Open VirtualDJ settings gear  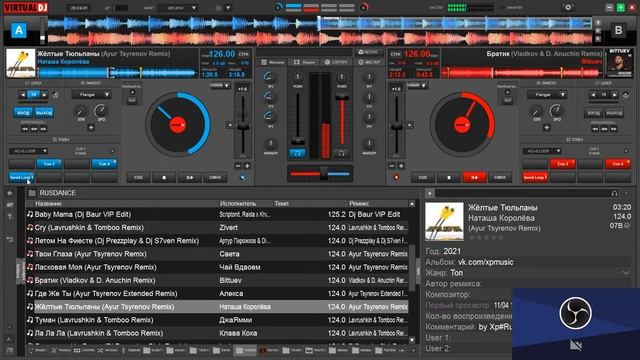568,7
